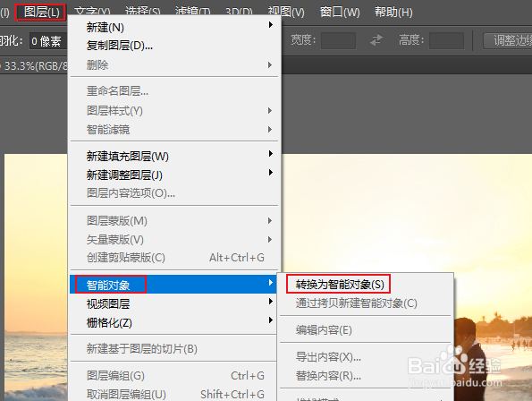This screenshot has width=532, height=401.
Task: Click the 调整边缘 button
Action: coord(508,41)
